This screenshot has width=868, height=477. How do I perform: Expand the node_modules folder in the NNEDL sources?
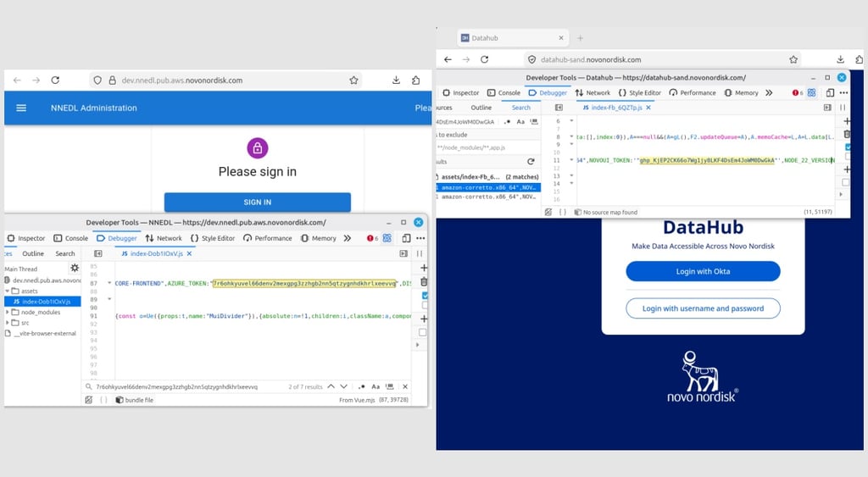pyautogui.click(x=7, y=312)
